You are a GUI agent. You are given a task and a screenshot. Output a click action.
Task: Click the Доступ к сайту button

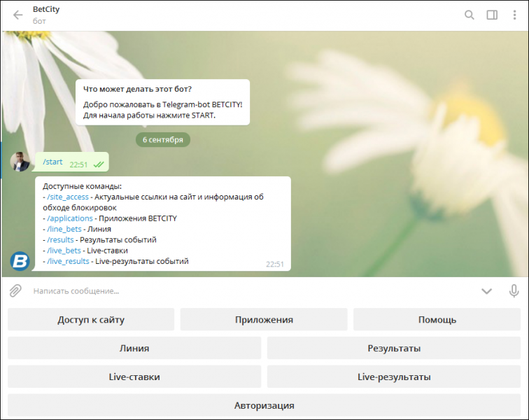click(x=91, y=319)
